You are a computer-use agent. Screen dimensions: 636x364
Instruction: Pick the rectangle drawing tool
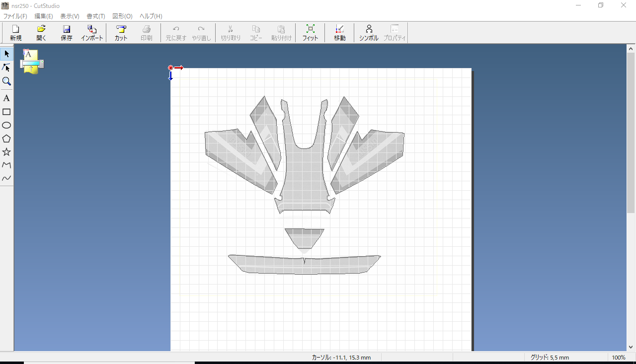6,112
